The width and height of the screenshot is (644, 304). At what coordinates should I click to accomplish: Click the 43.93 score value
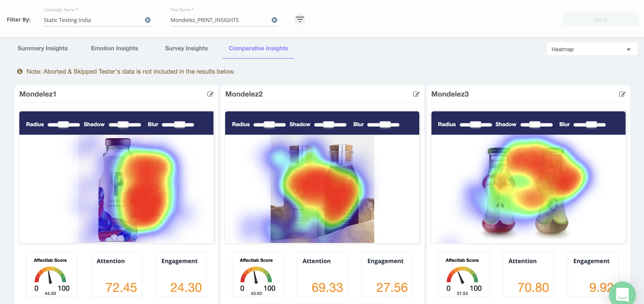[x=256, y=293]
